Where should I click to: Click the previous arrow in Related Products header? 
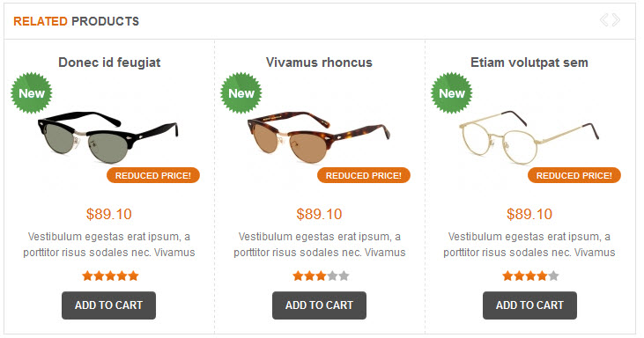[604, 20]
